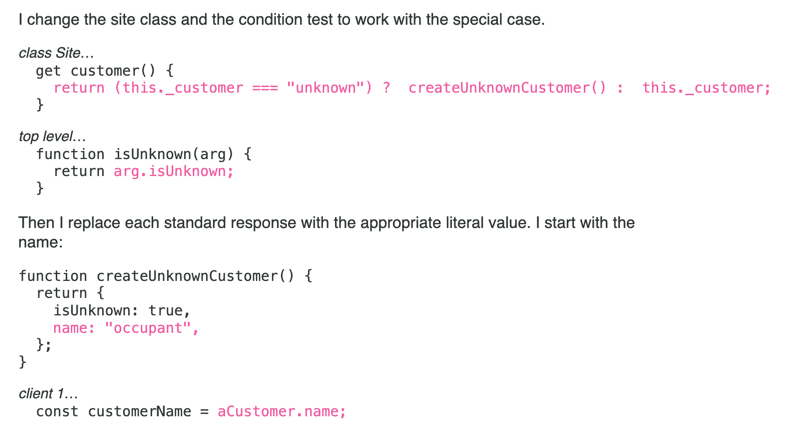
Task: Click the 'top level…' italic label
Action: coord(52,137)
